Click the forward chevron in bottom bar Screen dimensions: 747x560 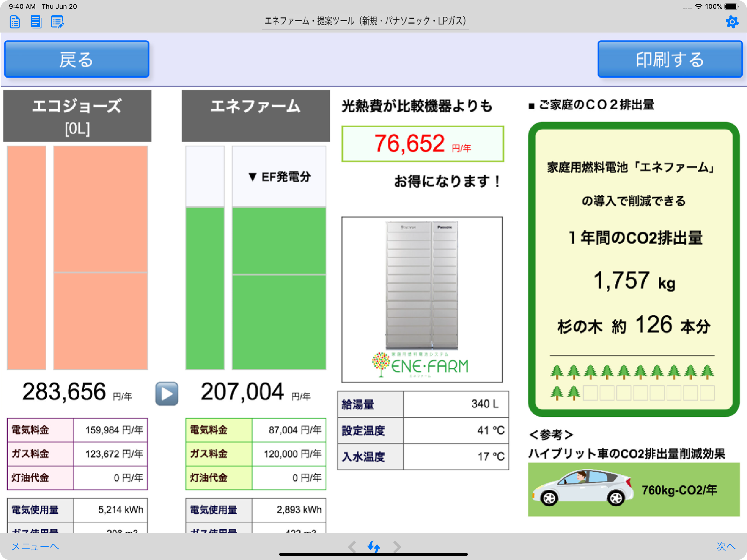point(397,547)
